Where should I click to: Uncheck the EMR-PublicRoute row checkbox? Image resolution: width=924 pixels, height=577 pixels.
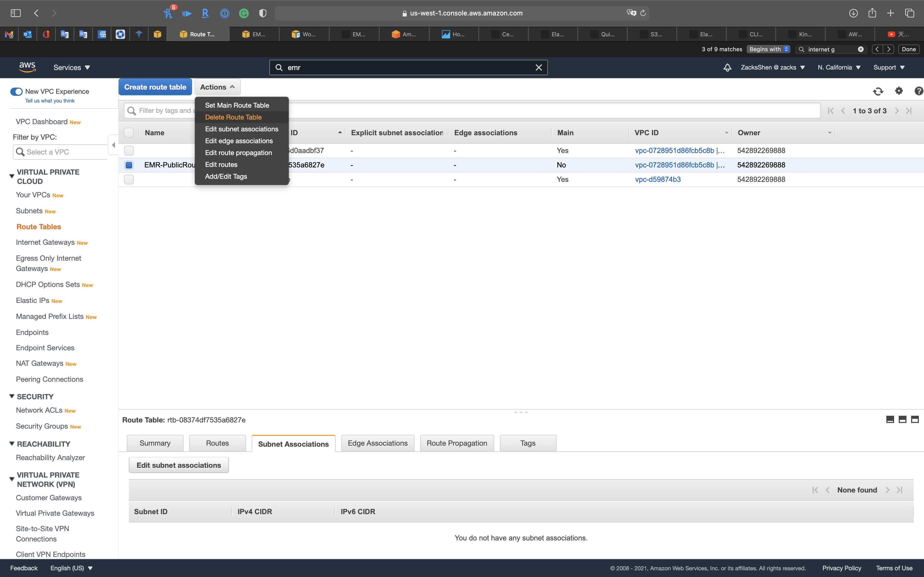129,165
